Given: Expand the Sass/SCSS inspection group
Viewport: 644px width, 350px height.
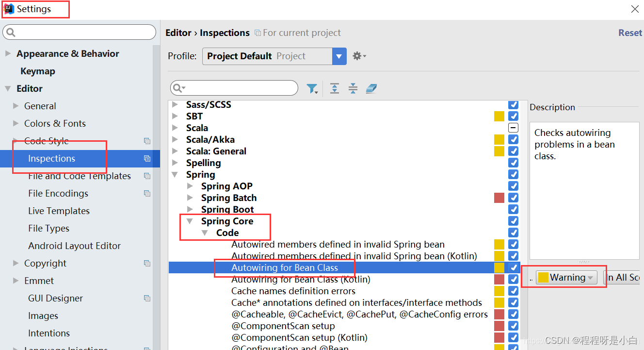Looking at the screenshot, I should (x=175, y=105).
